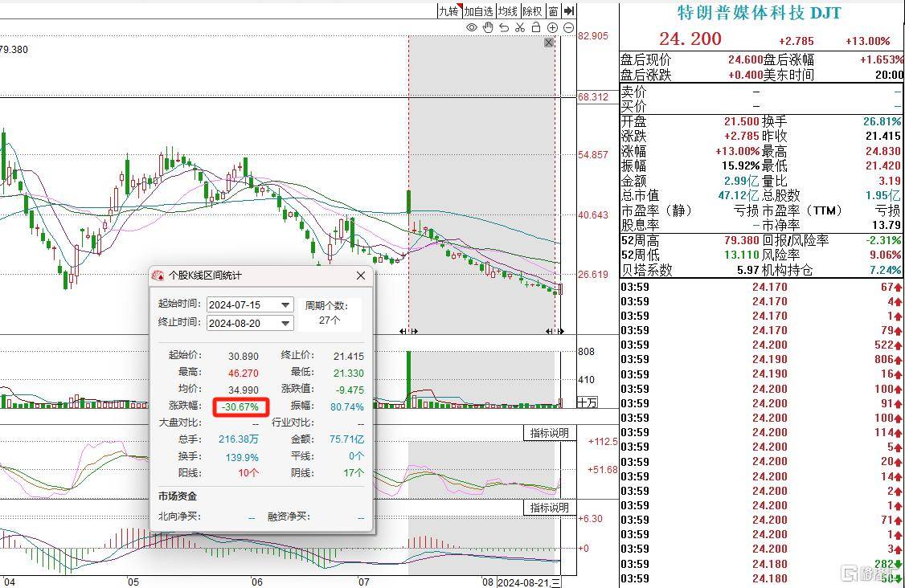Click the 量比 value 3.19
The image size is (905, 588).
890,181
